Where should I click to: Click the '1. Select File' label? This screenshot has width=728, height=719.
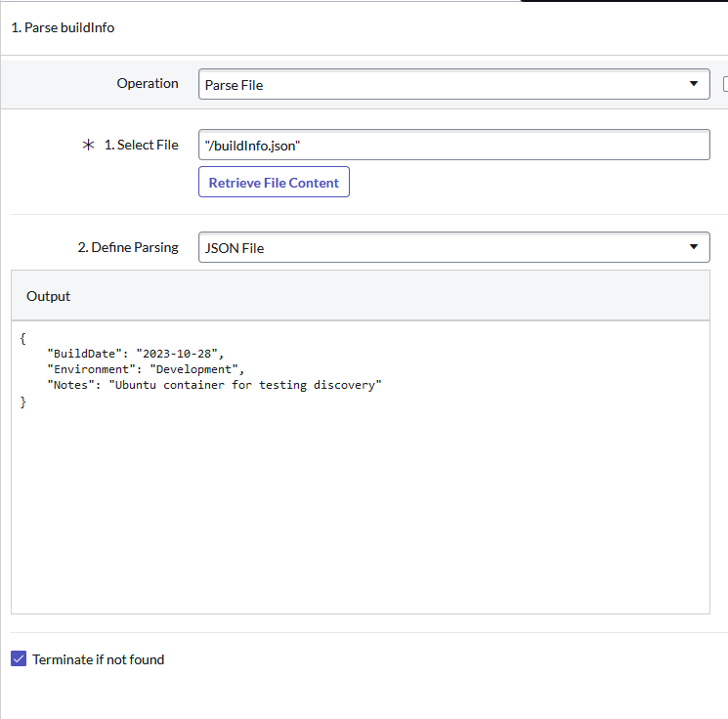pyautogui.click(x=141, y=145)
